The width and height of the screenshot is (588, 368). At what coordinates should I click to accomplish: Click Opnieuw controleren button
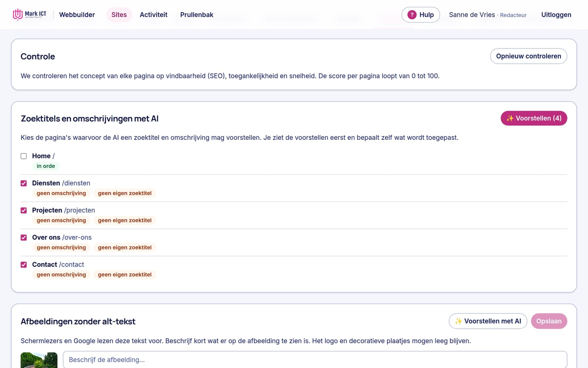pos(529,56)
